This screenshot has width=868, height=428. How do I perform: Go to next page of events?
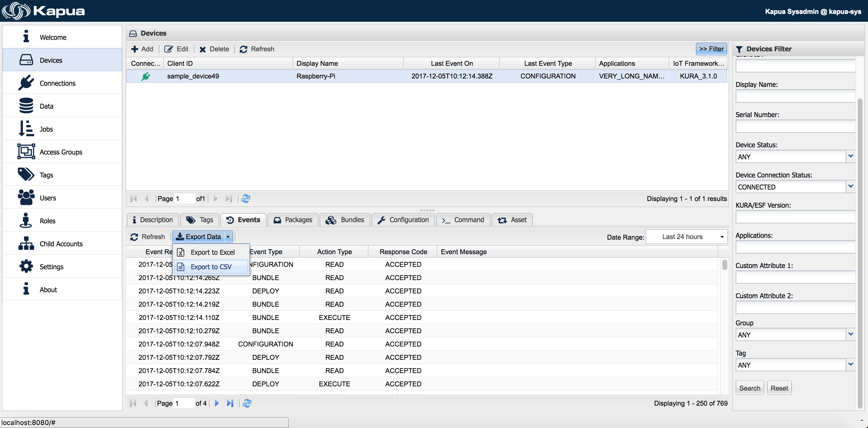(217, 403)
